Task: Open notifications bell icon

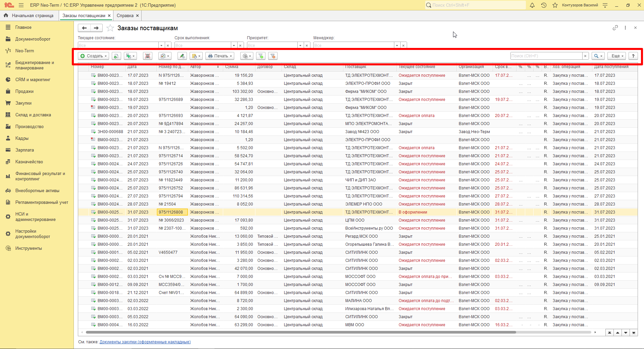Action: pyautogui.click(x=532, y=5)
